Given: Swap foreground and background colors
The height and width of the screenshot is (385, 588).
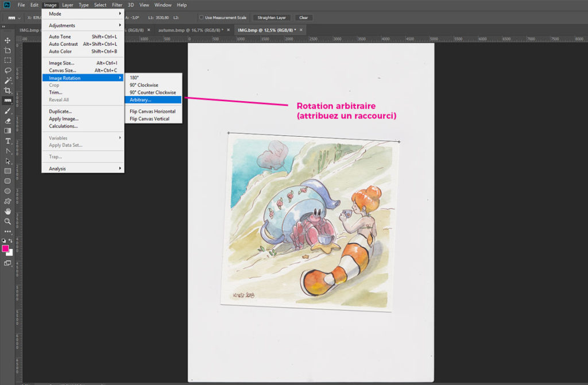Looking at the screenshot, I should [x=10, y=241].
